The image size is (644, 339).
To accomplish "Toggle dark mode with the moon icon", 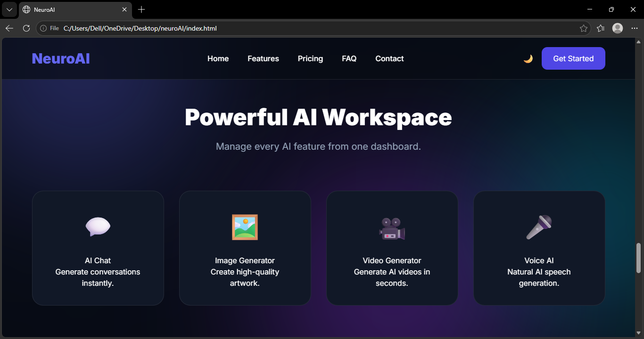I will (x=528, y=59).
